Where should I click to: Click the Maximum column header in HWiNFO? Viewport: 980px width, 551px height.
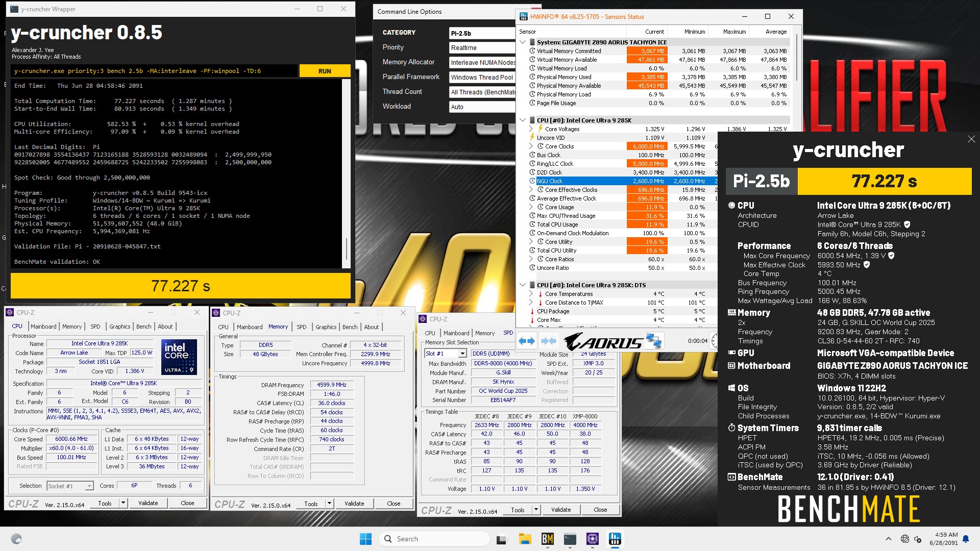tap(734, 32)
